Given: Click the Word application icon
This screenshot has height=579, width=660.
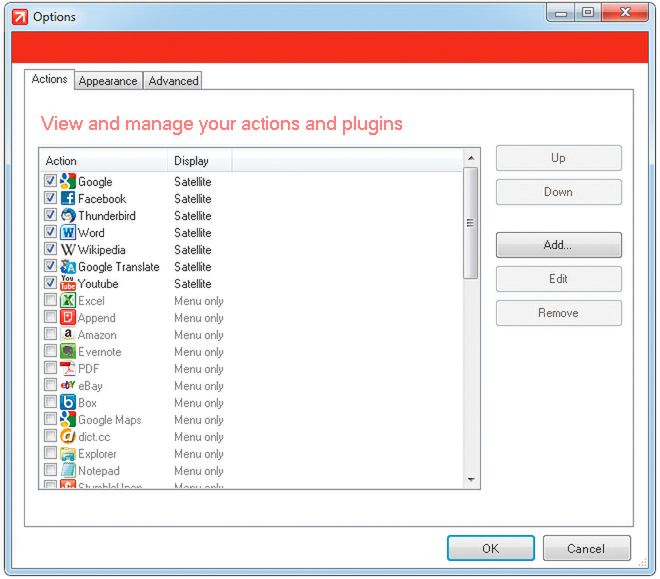Looking at the screenshot, I should (68, 232).
